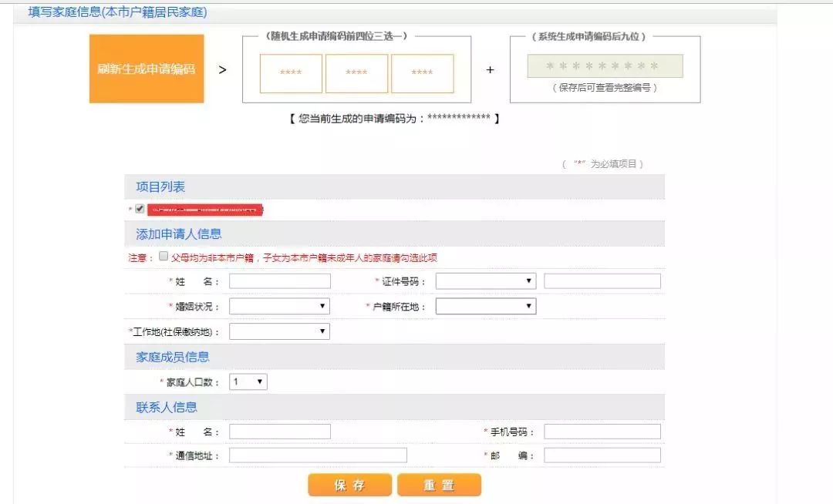The width and height of the screenshot is (833, 504).
Task: Click the 通信地址 input field
Action: (x=319, y=455)
